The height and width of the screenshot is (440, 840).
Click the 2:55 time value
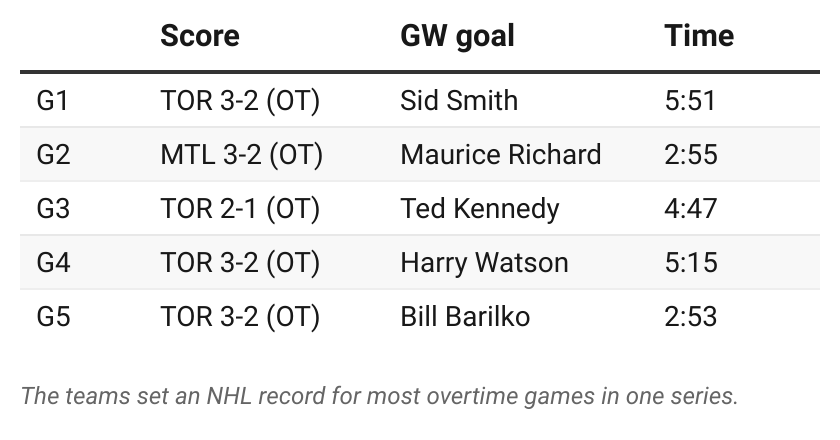tap(691, 155)
